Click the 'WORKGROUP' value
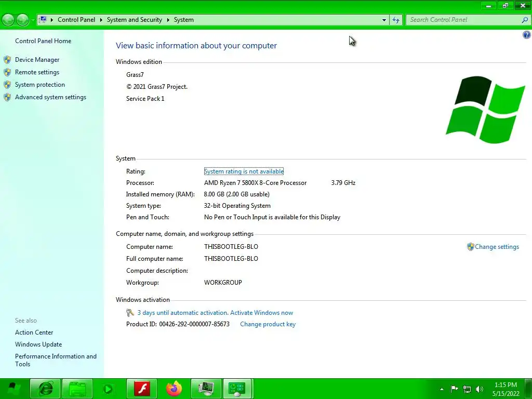 (223, 282)
